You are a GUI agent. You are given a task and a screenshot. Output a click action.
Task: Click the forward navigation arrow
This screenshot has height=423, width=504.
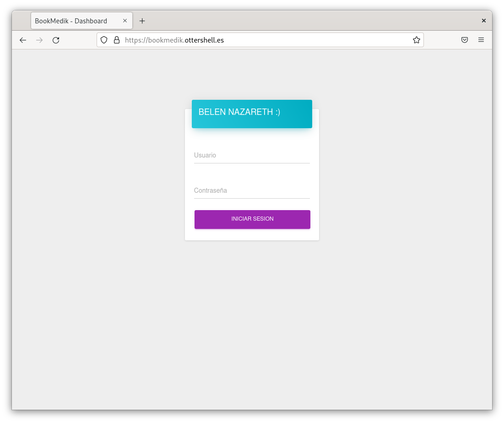[39, 40]
